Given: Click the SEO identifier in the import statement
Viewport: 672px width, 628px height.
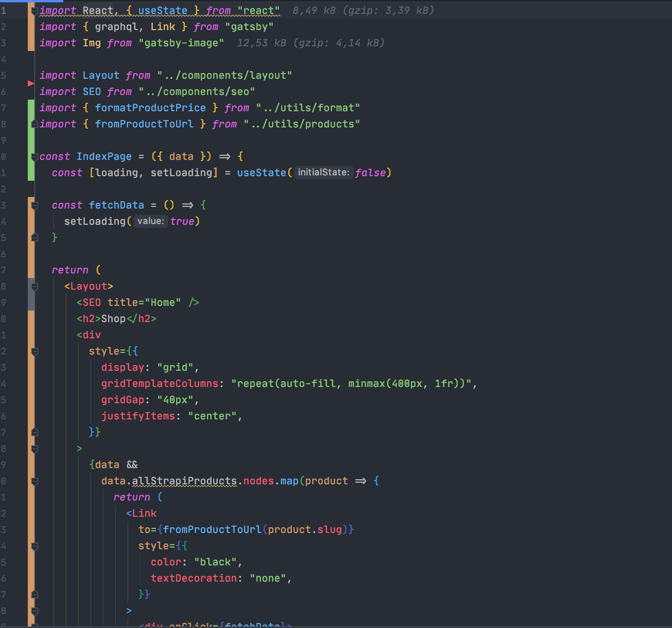Looking at the screenshot, I should tap(92, 92).
